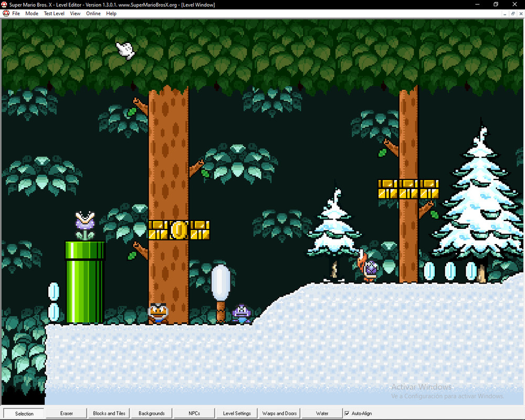The height and width of the screenshot is (420, 525).
Task: Open the NPCs panel
Action: click(x=194, y=413)
